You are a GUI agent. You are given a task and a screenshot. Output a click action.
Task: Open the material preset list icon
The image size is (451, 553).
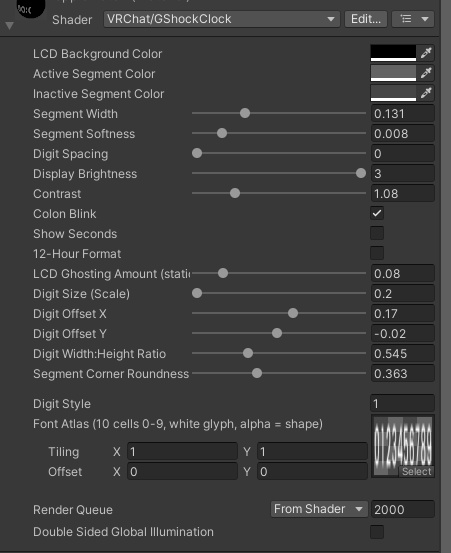click(406, 19)
